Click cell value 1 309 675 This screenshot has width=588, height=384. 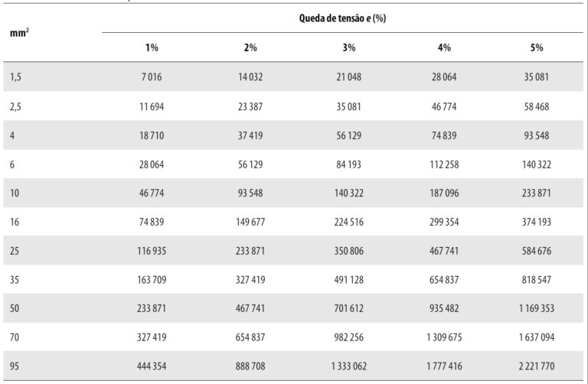point(444,337)
